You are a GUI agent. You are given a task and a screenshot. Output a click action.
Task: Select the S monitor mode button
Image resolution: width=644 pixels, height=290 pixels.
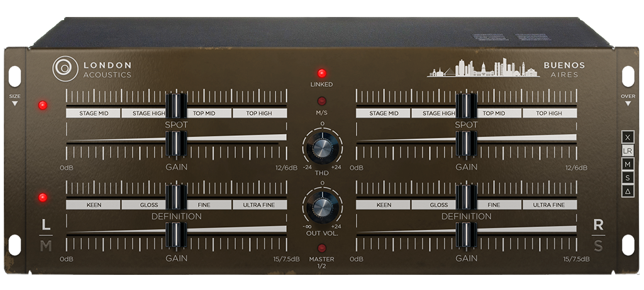(627, 178)
